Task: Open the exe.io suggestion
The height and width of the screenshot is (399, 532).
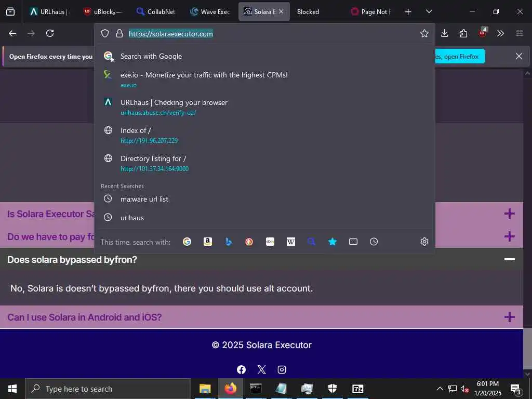Action: (264, 79)
